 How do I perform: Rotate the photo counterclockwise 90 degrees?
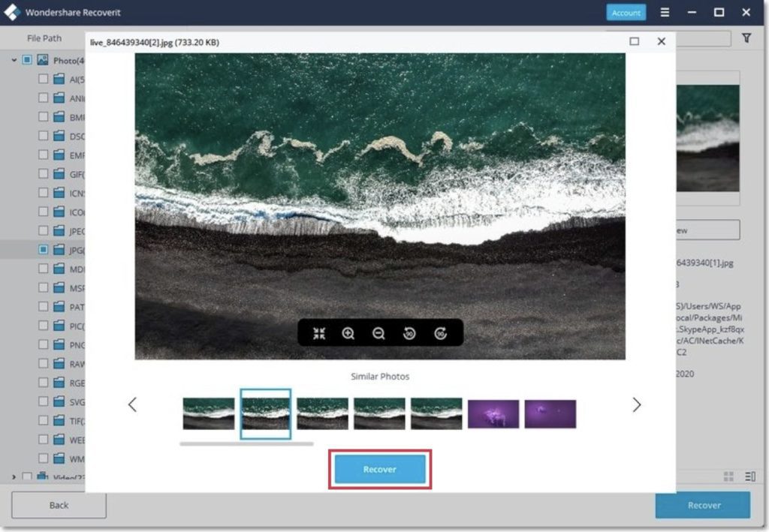coord(409,334)
